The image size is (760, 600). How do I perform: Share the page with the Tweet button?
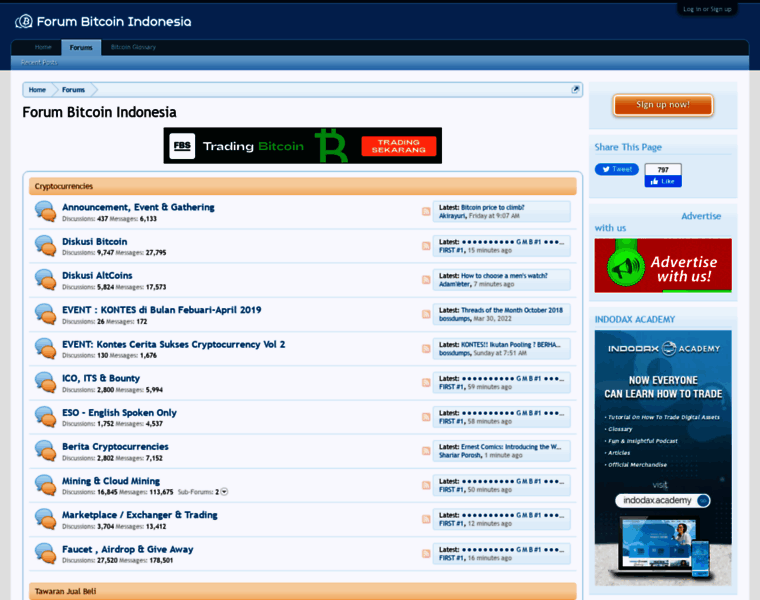click(x=617, y=169)
